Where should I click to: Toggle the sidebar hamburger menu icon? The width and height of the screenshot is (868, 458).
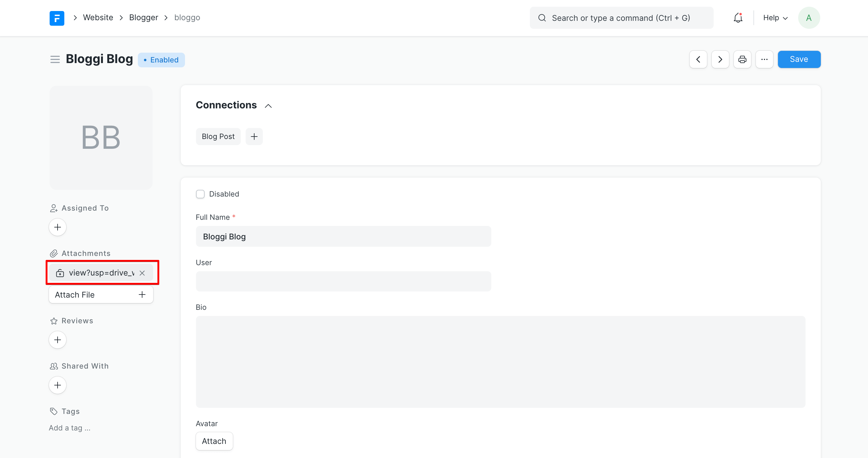(55, 60)
